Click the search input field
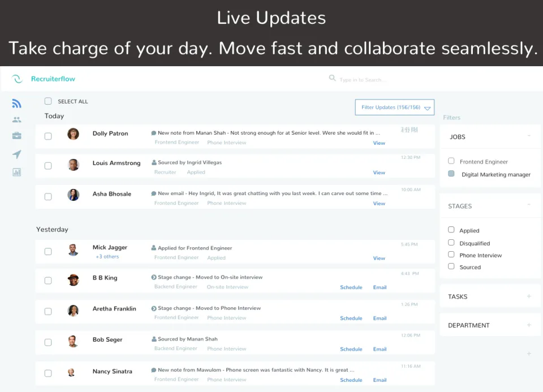543x392 pixels. click(368, 78)
